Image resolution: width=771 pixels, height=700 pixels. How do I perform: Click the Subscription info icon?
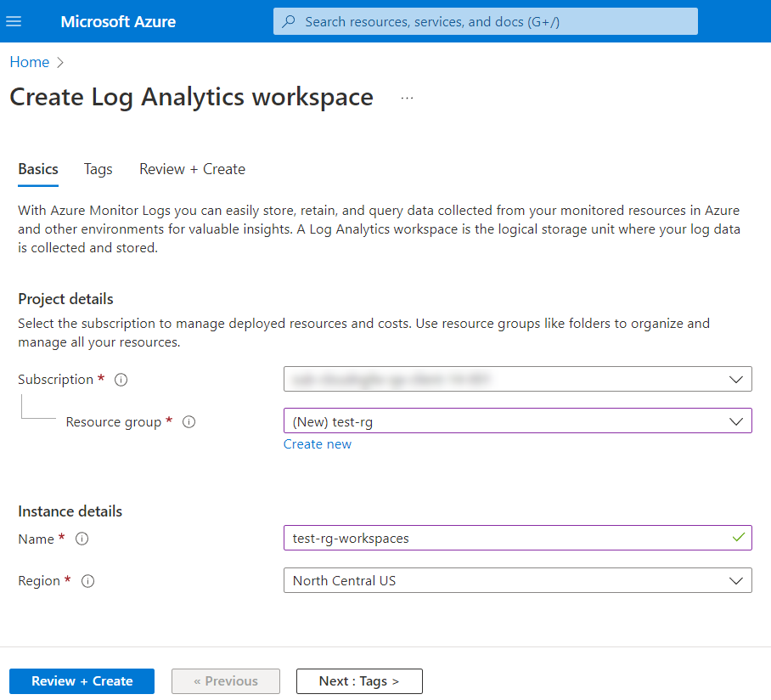(x=121, y=381)
